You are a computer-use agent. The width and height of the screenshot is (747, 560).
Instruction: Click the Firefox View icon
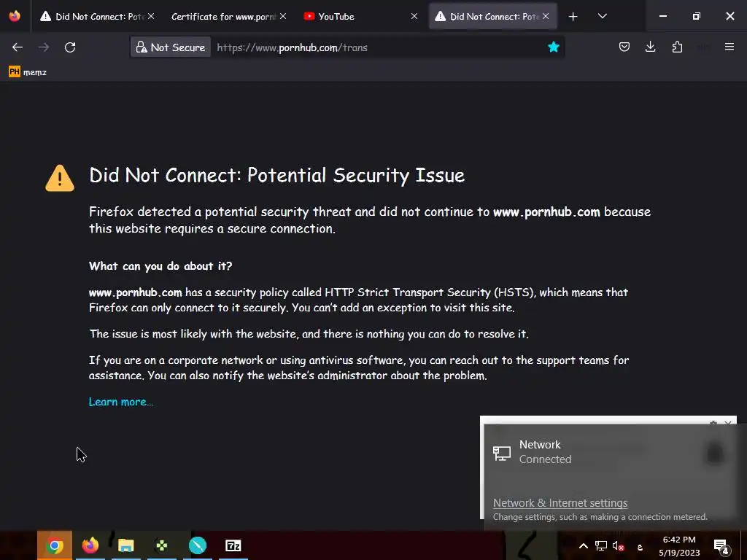tap(15, 16)
